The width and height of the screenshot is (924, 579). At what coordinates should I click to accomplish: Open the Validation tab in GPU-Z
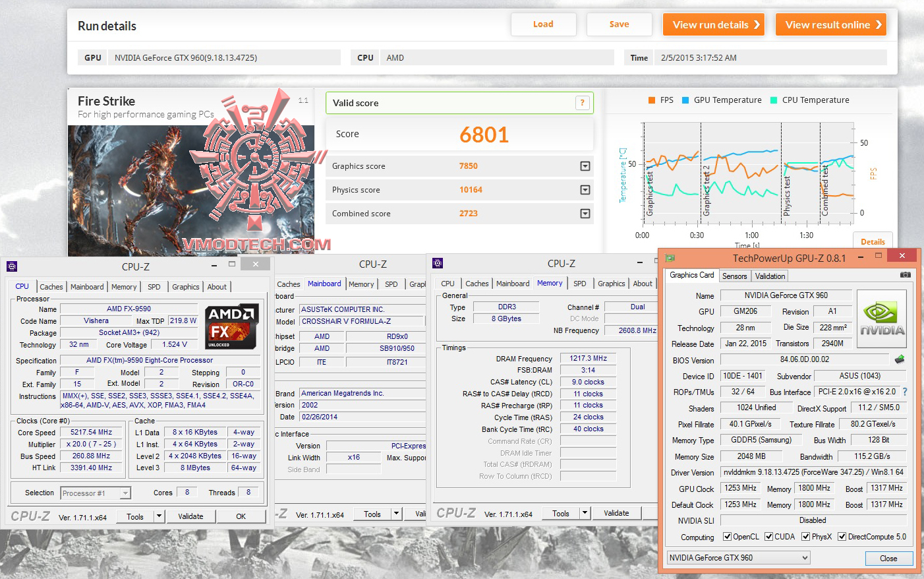click(x=770, y=276)
